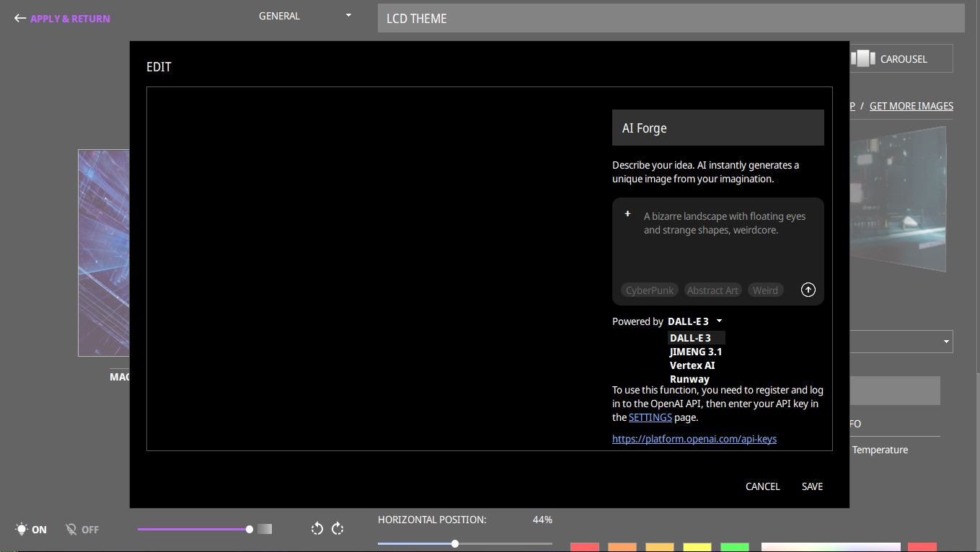980x552 pixels.
Task: Select JIMENG 3.1 from the model list
Action: [x=695, y=352]
